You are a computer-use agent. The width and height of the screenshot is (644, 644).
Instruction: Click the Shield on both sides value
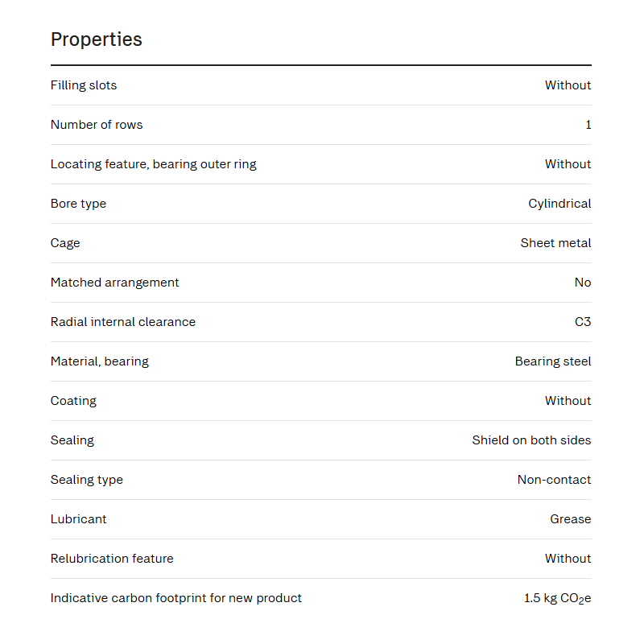[531, 440]
